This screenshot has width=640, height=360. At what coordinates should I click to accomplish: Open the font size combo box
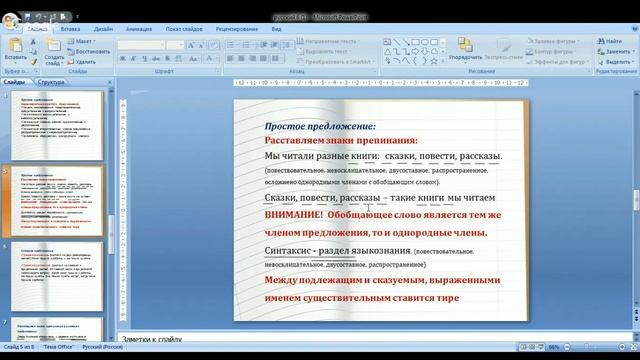pos(176,45)
